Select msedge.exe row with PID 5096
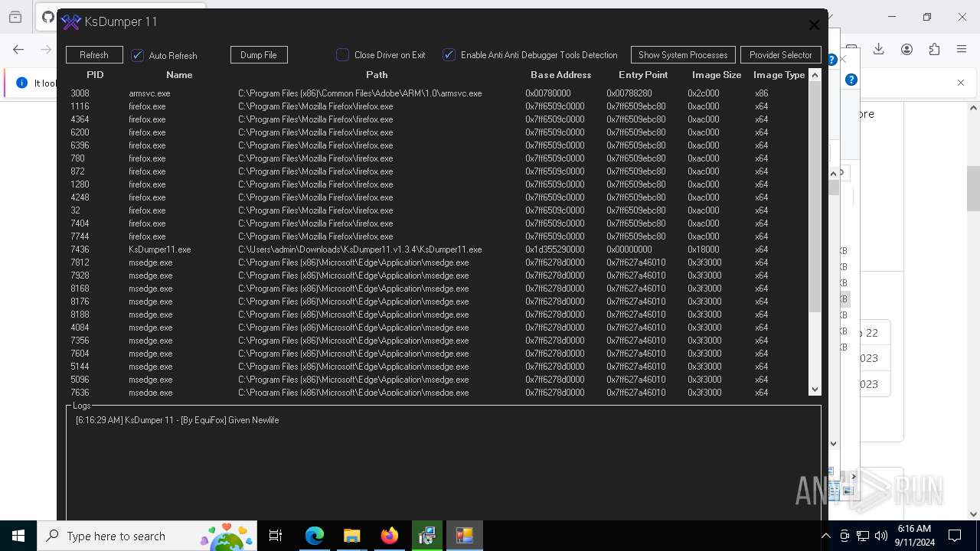This screenshot has height=551, width=980. coord(436,380)
